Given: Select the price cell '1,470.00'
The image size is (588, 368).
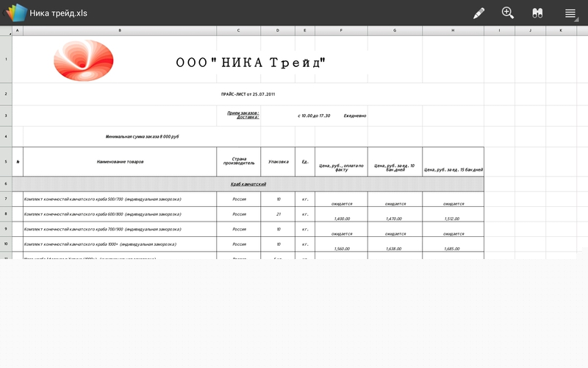Looking at the screenshot, I should tap(395, 214).
